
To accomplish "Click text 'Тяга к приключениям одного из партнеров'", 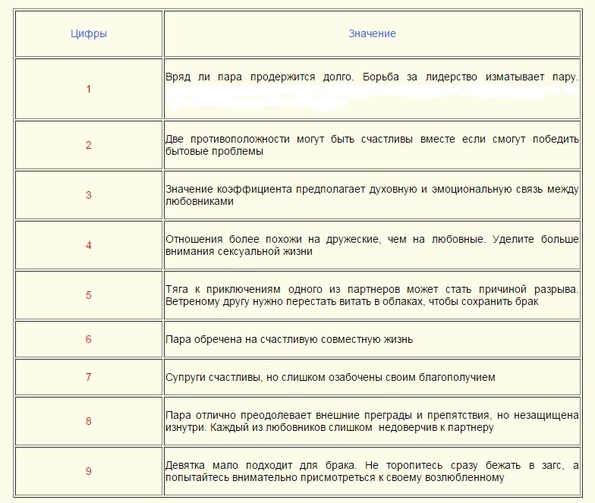I will [x=283, y=289].
